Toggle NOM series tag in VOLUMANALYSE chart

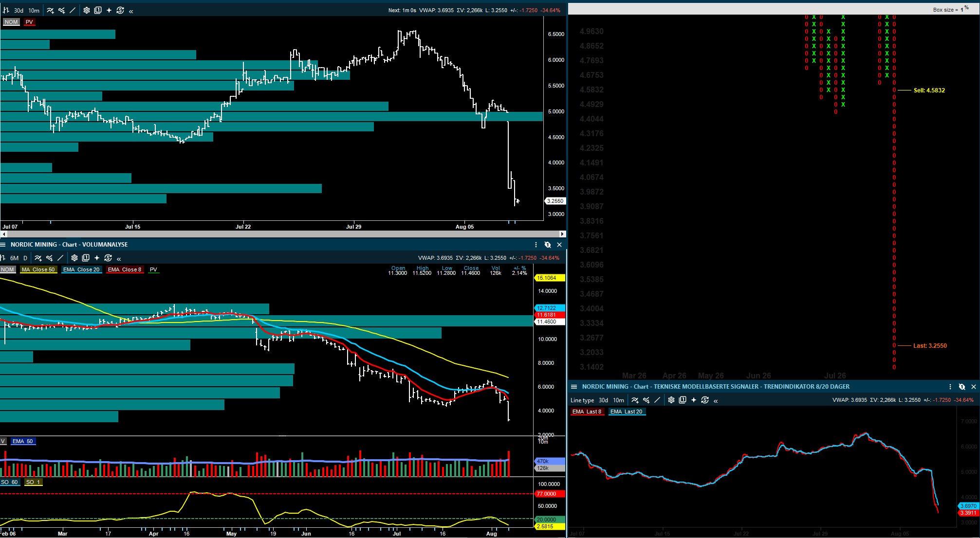click(x=8, y=269)
